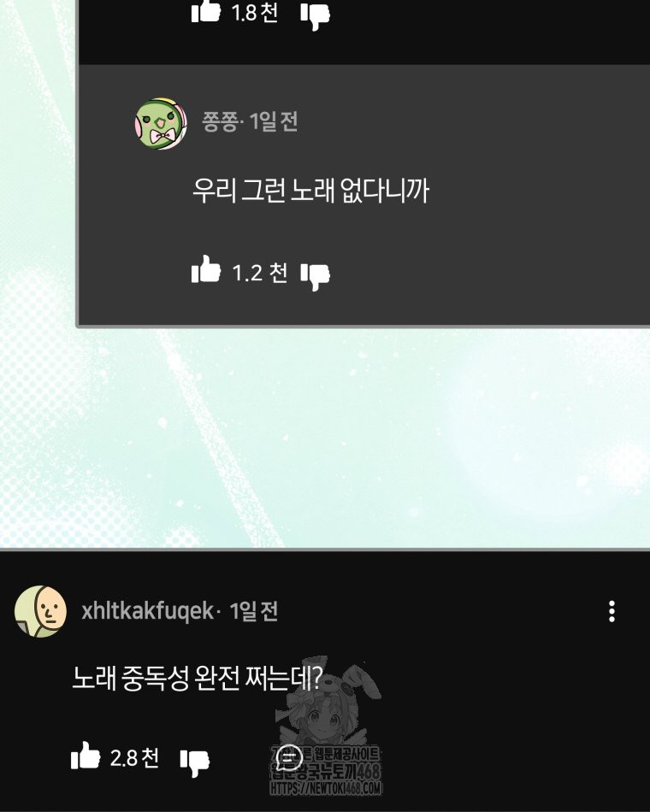The width and height of the screenshot is (650, 812).
Task: Dislike xhltkakfuqek's comment with thumbs down
Action: (195, 762)
